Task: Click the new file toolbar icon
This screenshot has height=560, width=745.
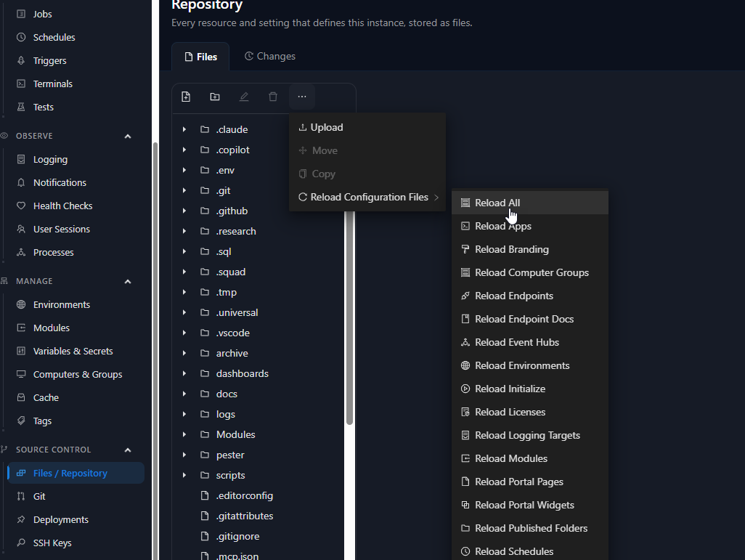Action: [186, 97]
